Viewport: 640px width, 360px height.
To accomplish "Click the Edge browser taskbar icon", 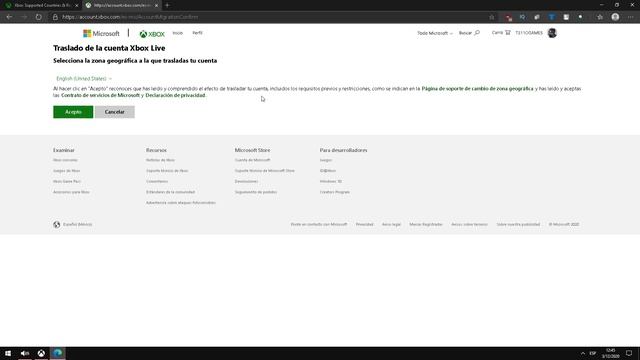I will pos(58,353).
